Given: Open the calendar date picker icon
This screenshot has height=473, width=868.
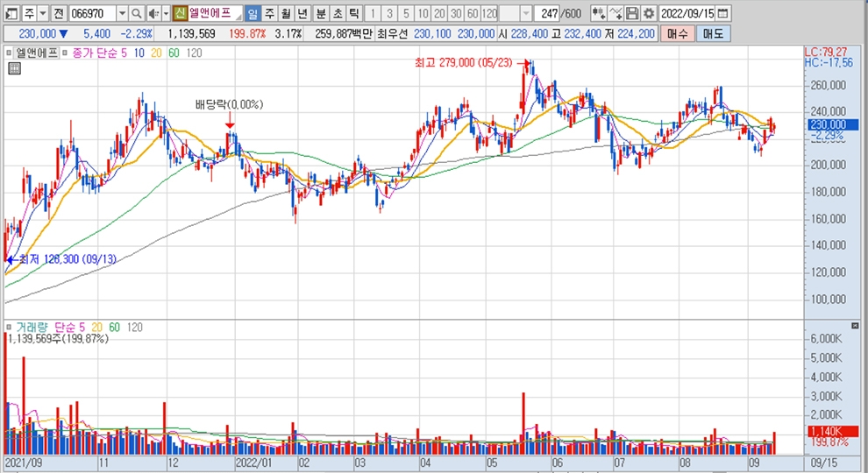Looking at the screenshot, I should pyautogui.click(x=722, y=14).
